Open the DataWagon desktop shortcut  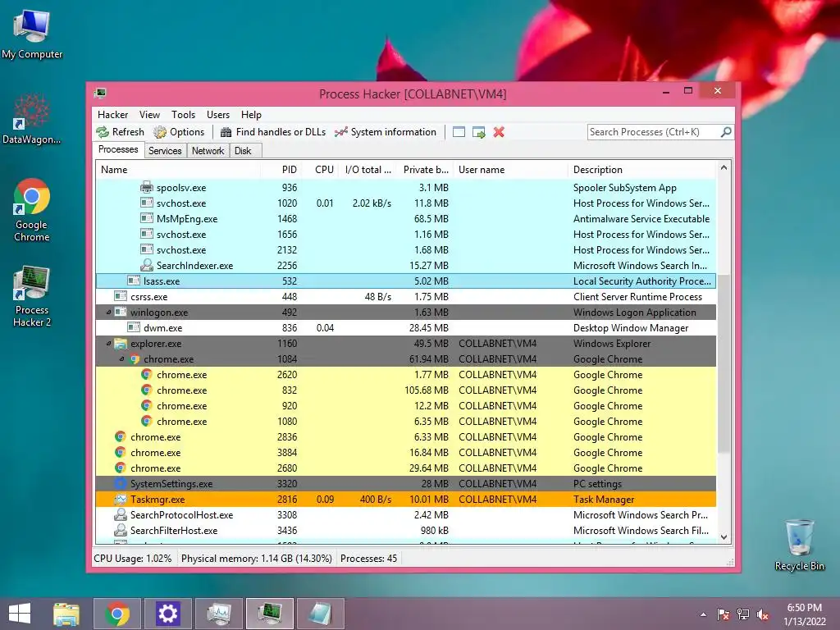tap(31, 119)
